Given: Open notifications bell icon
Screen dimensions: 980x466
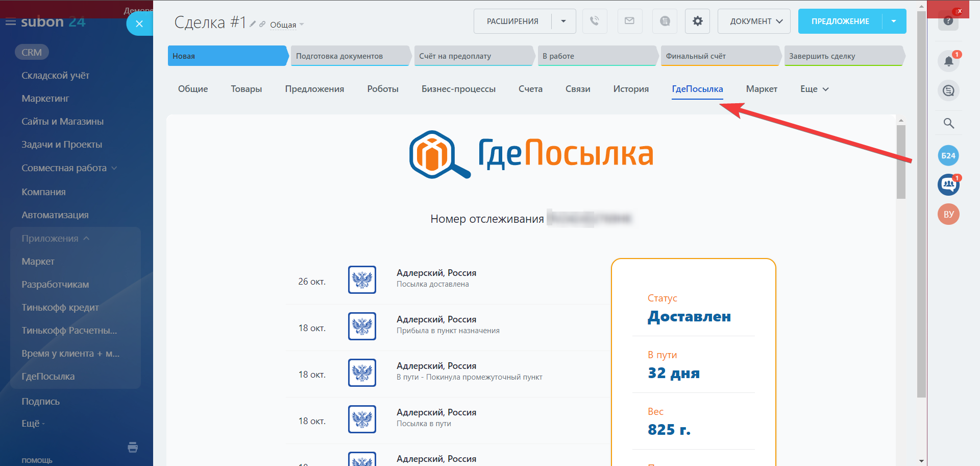Looking at the screenshot, I should (x=948, y=61).
